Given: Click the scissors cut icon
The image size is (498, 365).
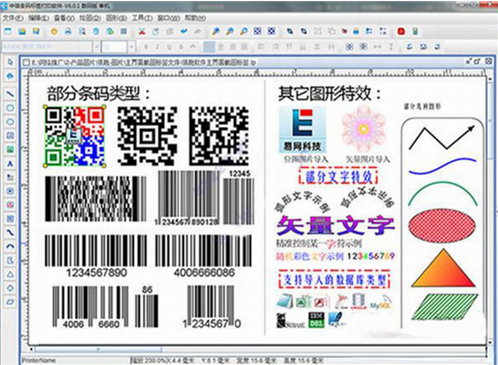Looking at the screenshot, I should (142, 31).
